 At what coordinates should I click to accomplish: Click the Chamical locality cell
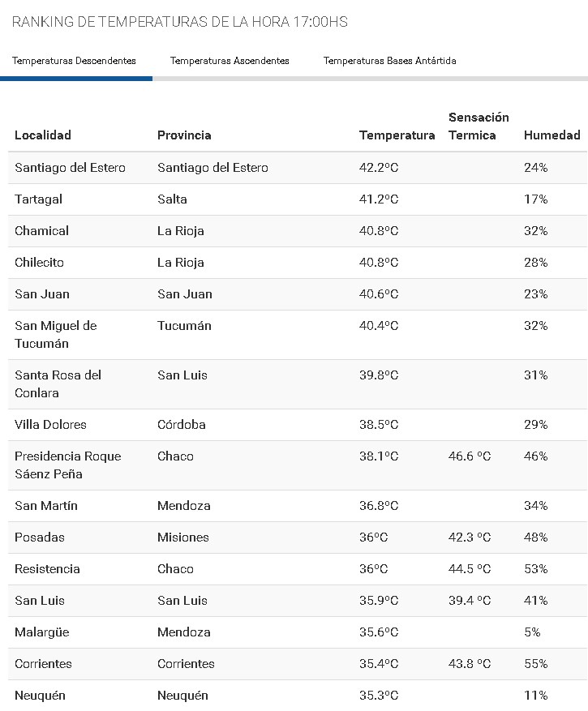[41, 231]
